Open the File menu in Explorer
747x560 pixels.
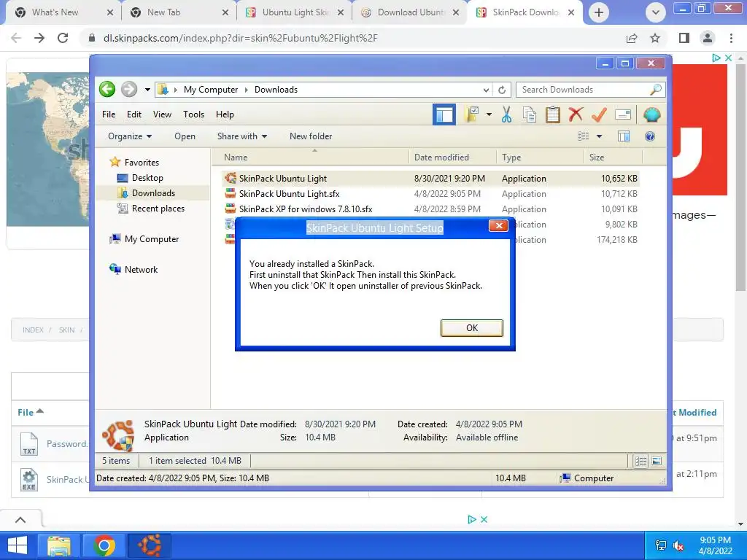[109, 114]
